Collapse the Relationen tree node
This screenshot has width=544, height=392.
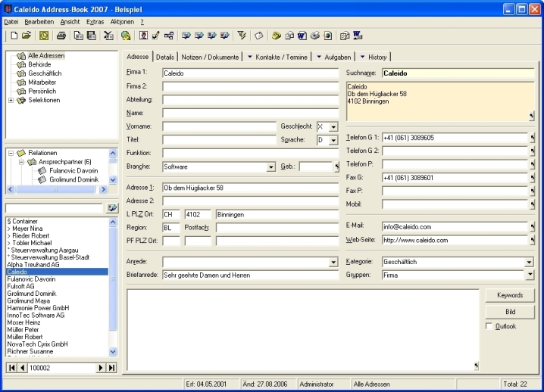(x=11, y=153)
